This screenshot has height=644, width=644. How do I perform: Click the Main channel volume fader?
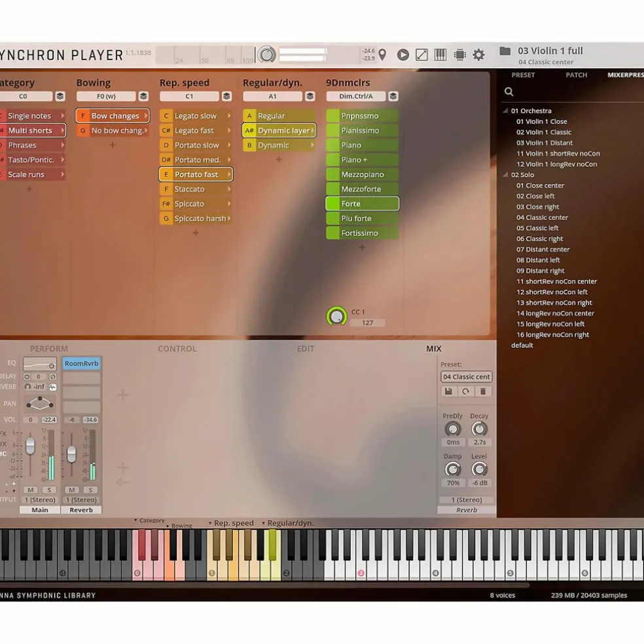tap(30, 446)
